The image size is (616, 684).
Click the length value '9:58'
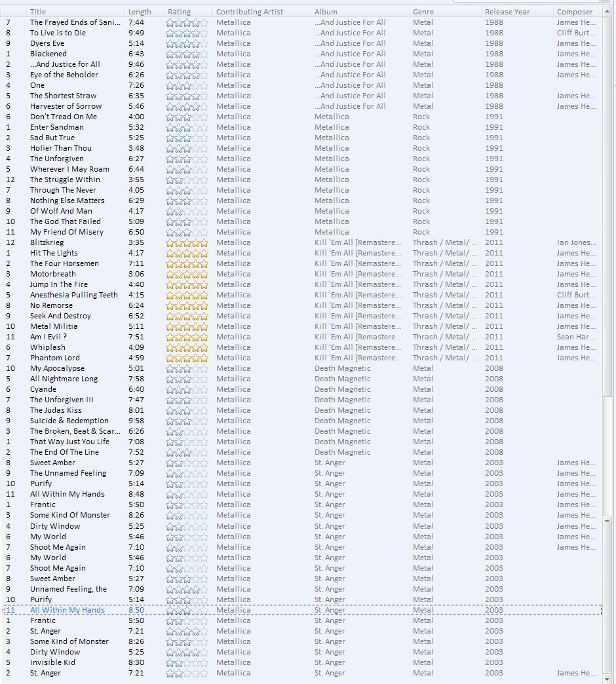click(x=136, y=421)
